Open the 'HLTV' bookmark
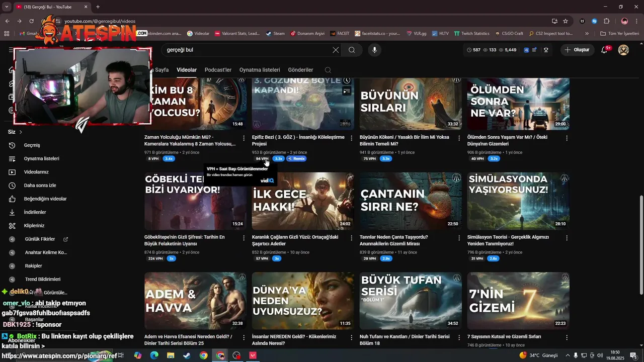The height and width of the screenshot is (362, 644). (440, 34)
